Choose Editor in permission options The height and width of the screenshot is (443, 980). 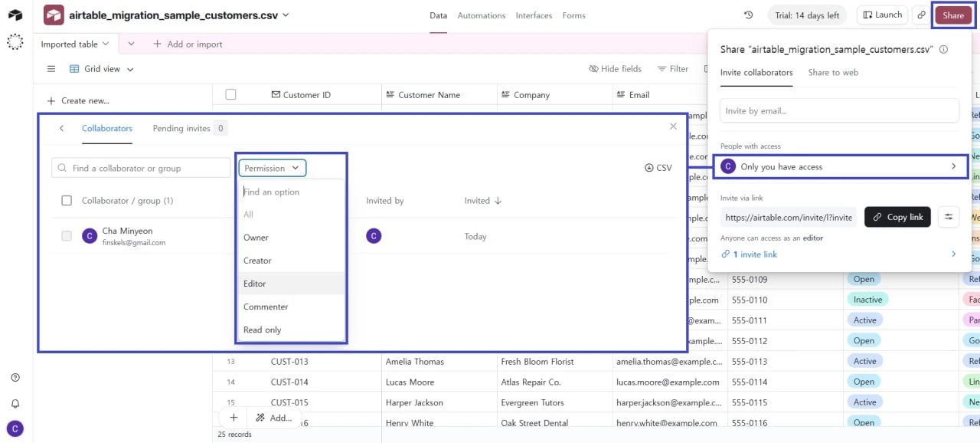[291, 284]
